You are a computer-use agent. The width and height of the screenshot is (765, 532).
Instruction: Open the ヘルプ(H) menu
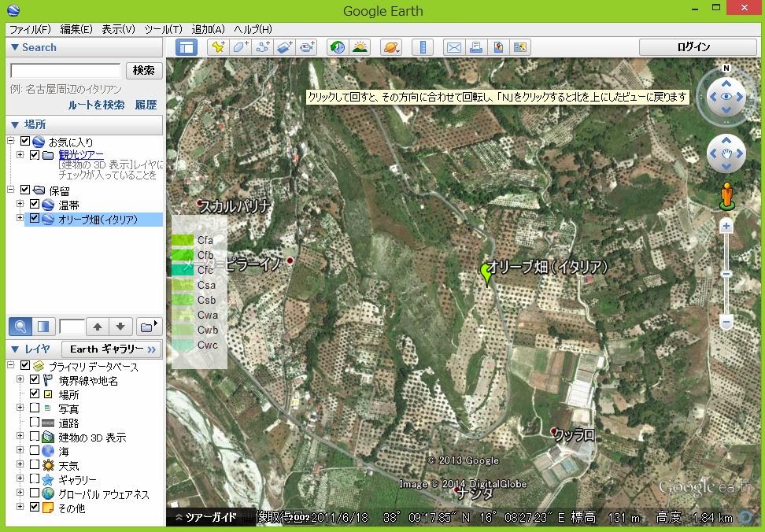pos(253,29)
